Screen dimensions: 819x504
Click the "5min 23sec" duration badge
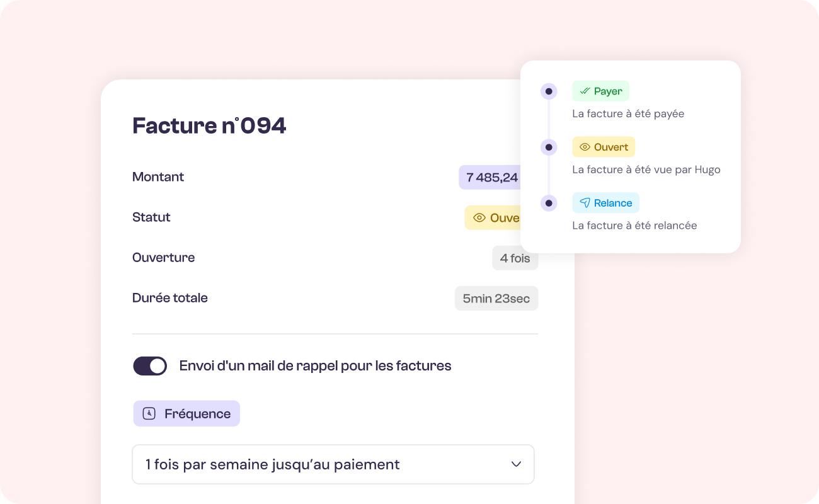click(x=496, y=297)
